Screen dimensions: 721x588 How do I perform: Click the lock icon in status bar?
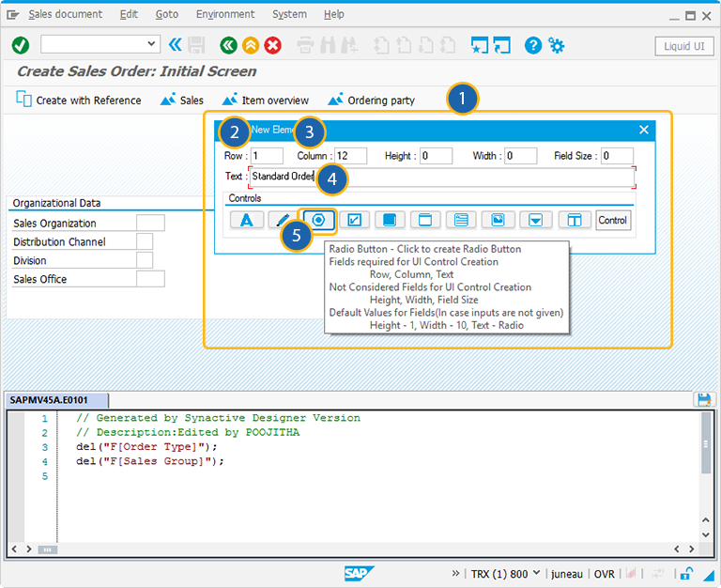point(686,573)
